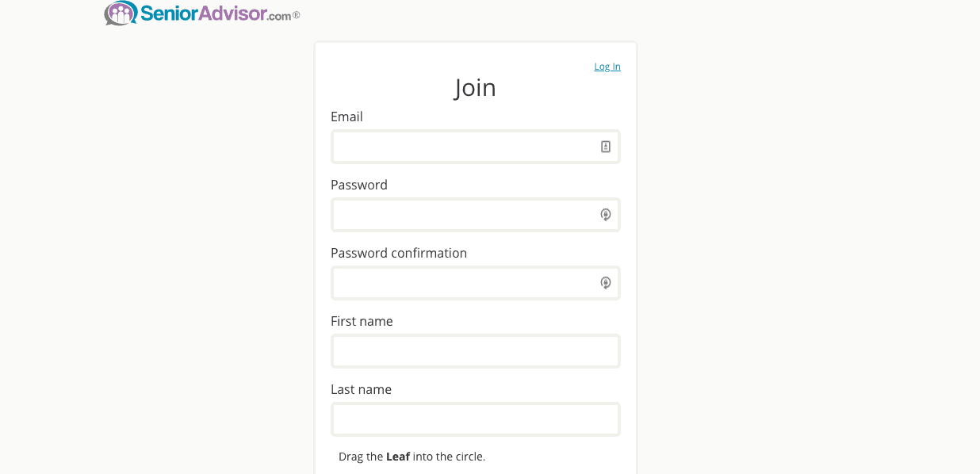Click the 'into the circle' instruction text
The image size is (980, 474).
tap(449, 457)
